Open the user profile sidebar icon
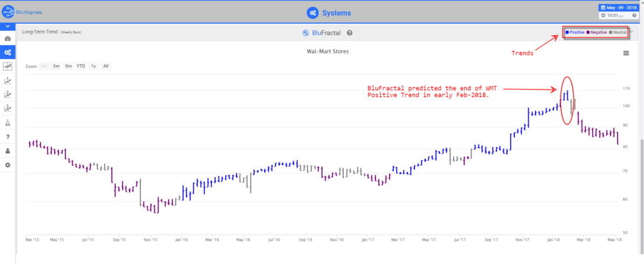 coord(8,151)
